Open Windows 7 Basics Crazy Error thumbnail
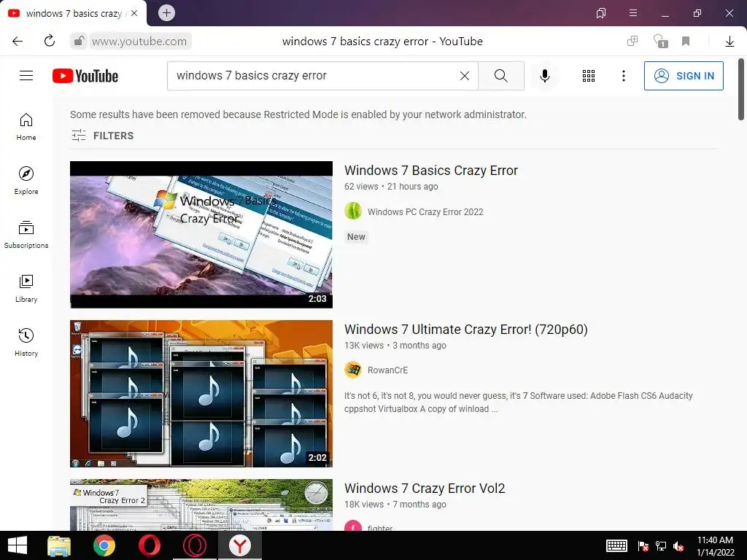This screenshot has width=747, height=560. click(201, 235)
